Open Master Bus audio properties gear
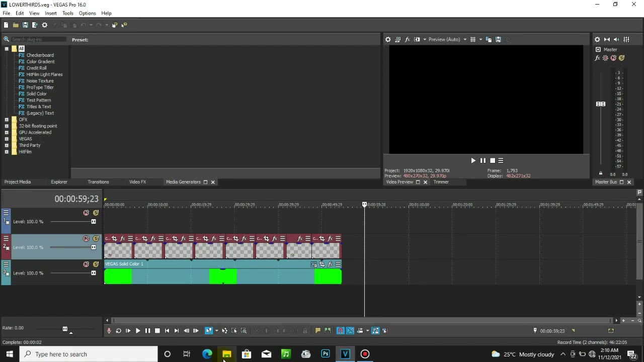Image resolution: width=644 pixels, height=362 pixels. point(597,39)
